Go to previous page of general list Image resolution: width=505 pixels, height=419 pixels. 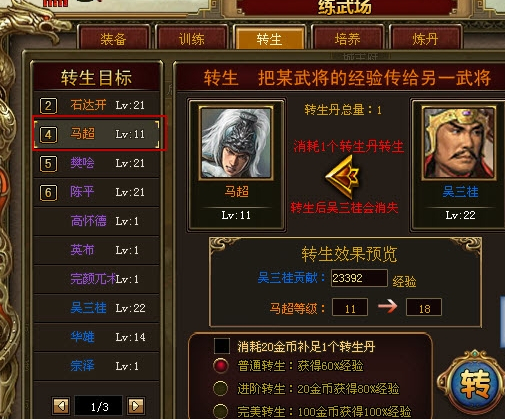(61, 406)
